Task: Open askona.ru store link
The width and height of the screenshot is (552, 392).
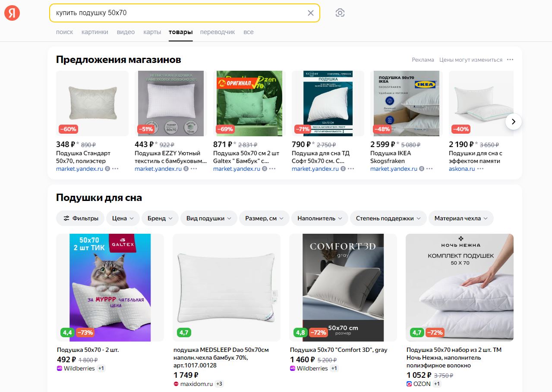Action: click(x=462, y=169)
